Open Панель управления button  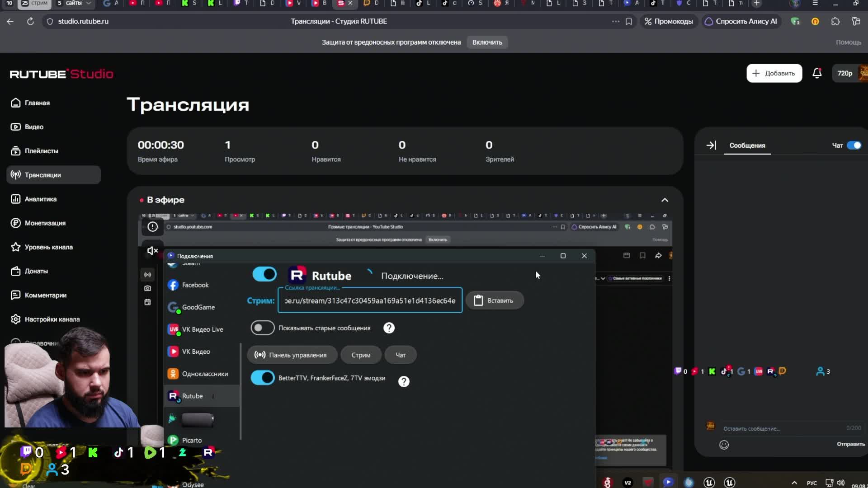[292, 355]
